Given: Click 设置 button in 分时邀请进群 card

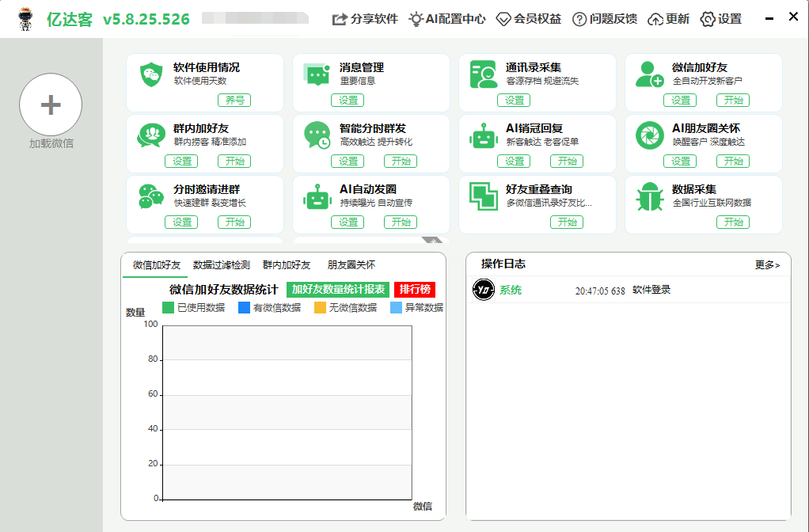Looking at the screenshot, I should pyautogui.click(x=181, y=222).
